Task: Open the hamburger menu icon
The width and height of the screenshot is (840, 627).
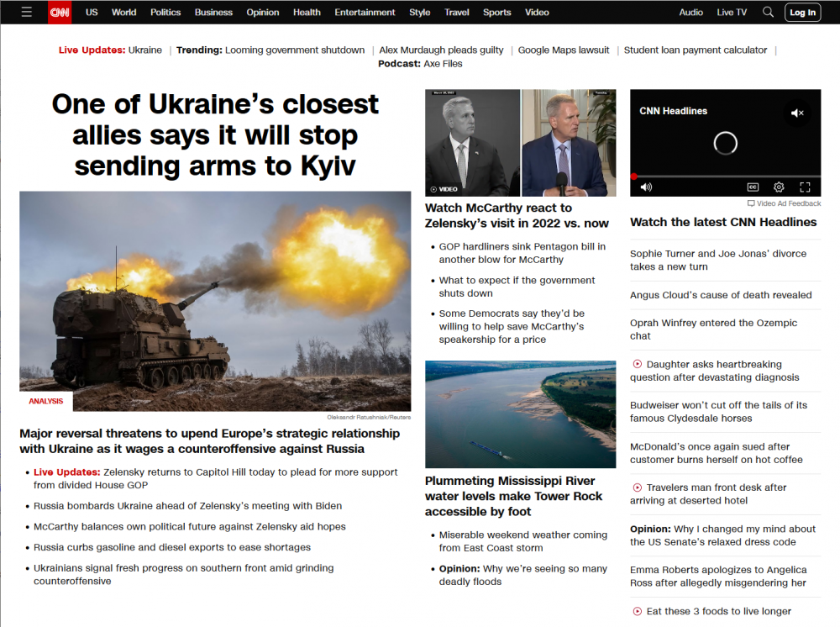Action: click(x=27, y=12)
